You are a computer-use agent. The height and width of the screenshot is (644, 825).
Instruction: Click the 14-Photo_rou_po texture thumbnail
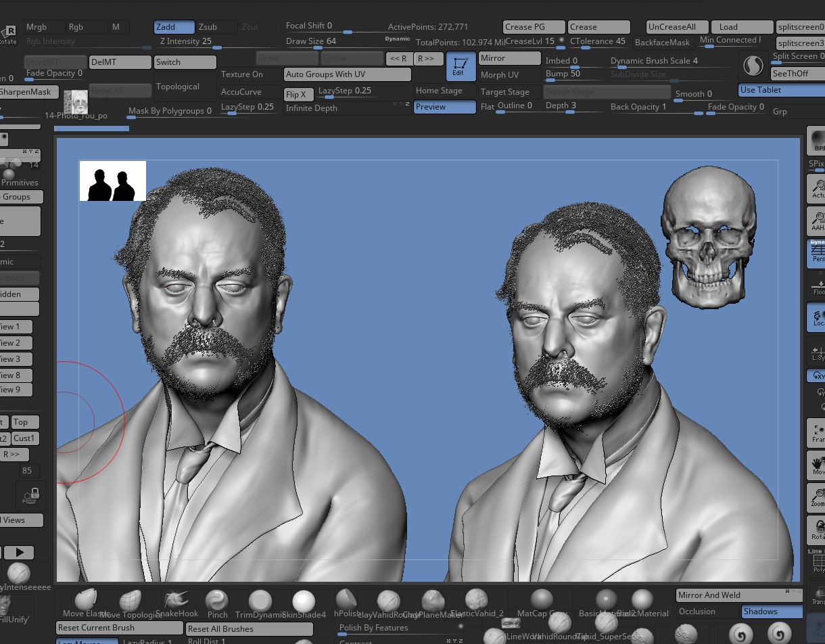tap(74, 101)
